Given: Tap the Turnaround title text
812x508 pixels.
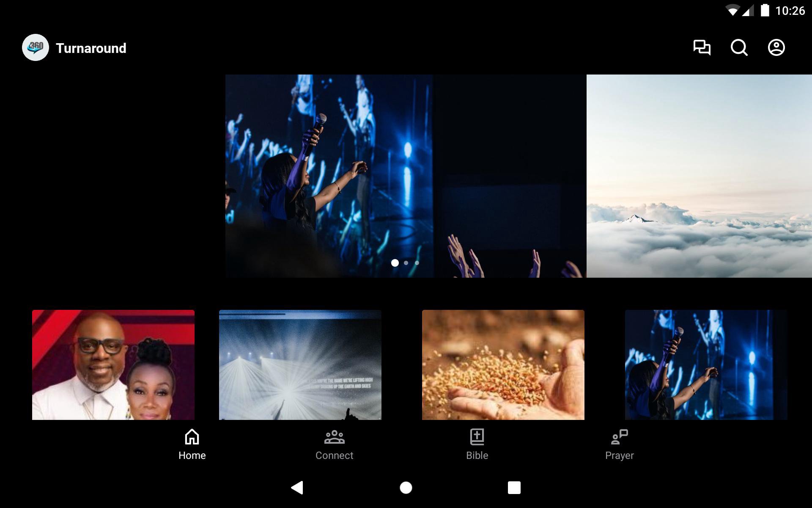Looking at the screenshot, I should (91, 48).
